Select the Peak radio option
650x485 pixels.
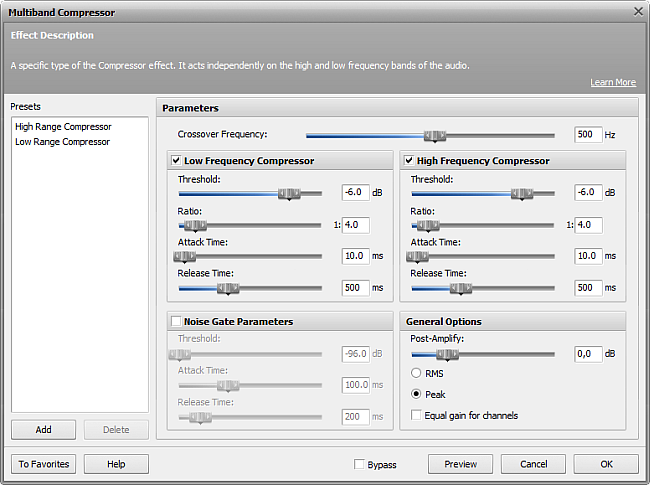point(416,394)
